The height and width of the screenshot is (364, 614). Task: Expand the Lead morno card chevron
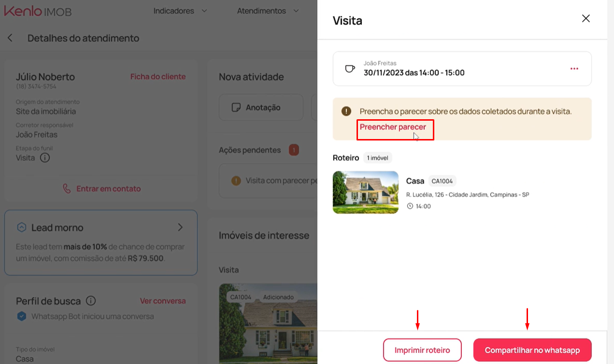180,227
